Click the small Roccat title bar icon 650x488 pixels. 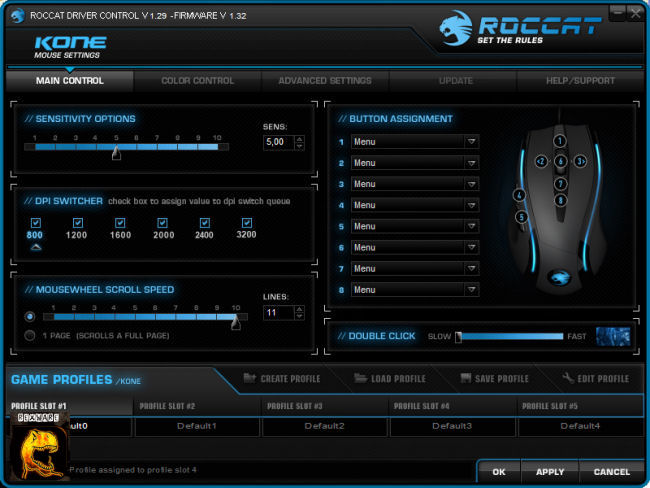click(17, 16)
